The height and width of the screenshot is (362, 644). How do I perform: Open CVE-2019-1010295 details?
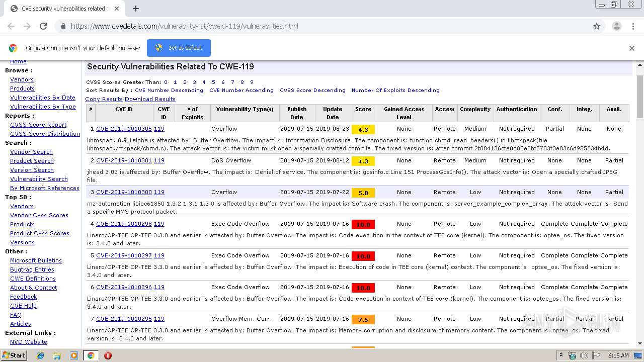(124, 319)
